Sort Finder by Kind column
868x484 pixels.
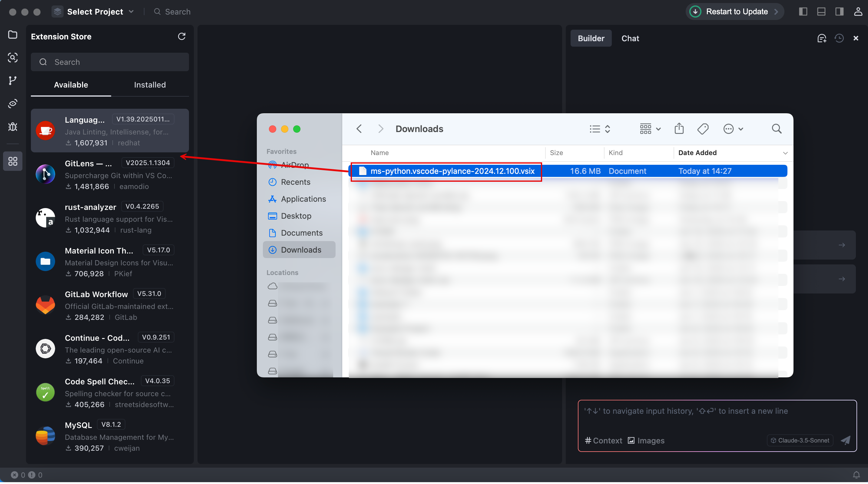click(615, 153)
